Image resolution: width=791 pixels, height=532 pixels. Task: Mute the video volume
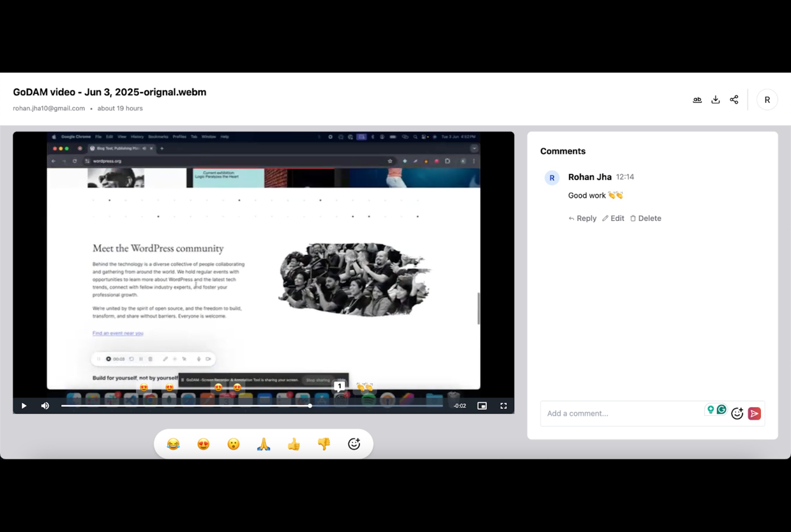click(x=45, y=406)
